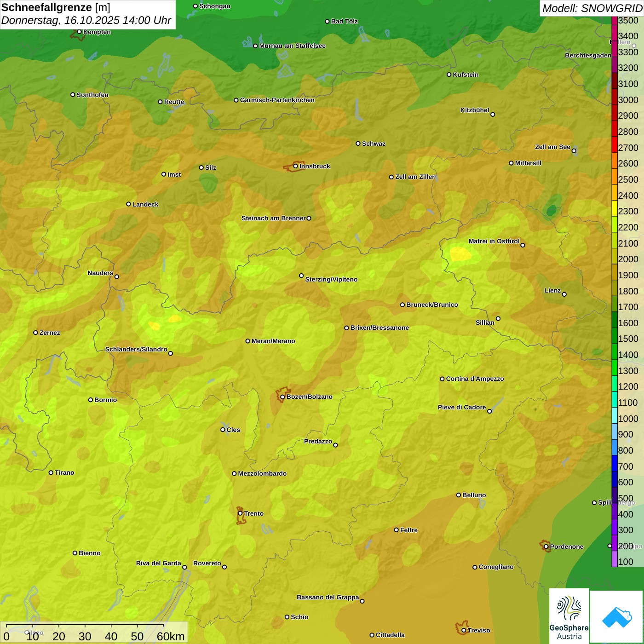
Task: Click the 'Sonthofen' town label
Action: 92,95
